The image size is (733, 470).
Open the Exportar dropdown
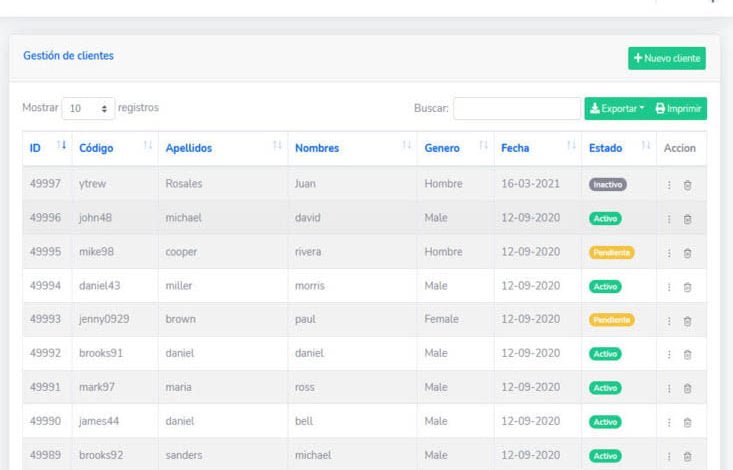[x=617, y=108]
